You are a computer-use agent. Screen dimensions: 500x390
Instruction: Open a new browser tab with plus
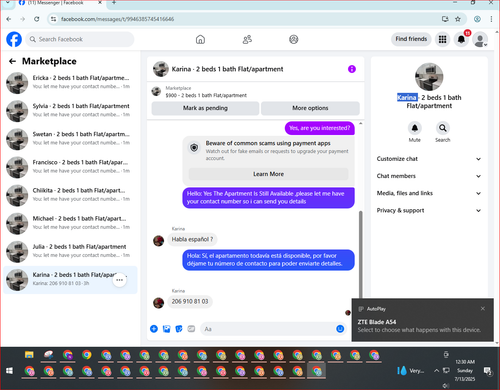(114, 3)
